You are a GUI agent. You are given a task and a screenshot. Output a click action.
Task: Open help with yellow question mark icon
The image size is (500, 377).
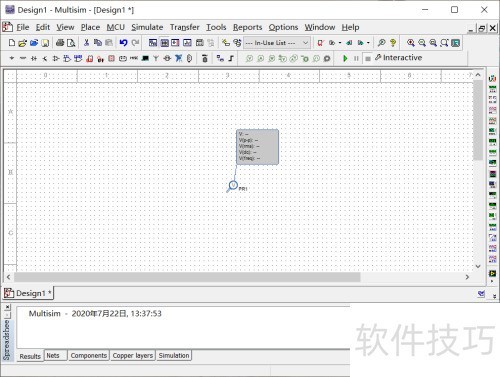pos(393,43)
